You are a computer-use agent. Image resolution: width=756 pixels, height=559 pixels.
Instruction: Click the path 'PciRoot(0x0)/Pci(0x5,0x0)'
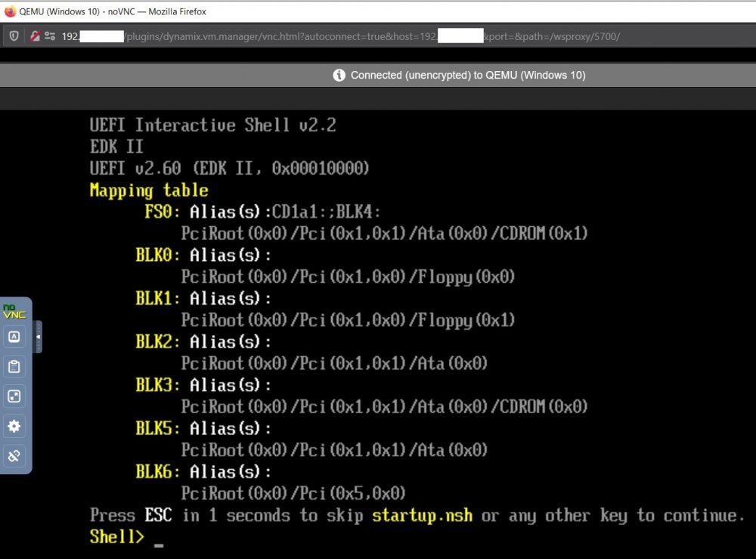tap(293, 493)
